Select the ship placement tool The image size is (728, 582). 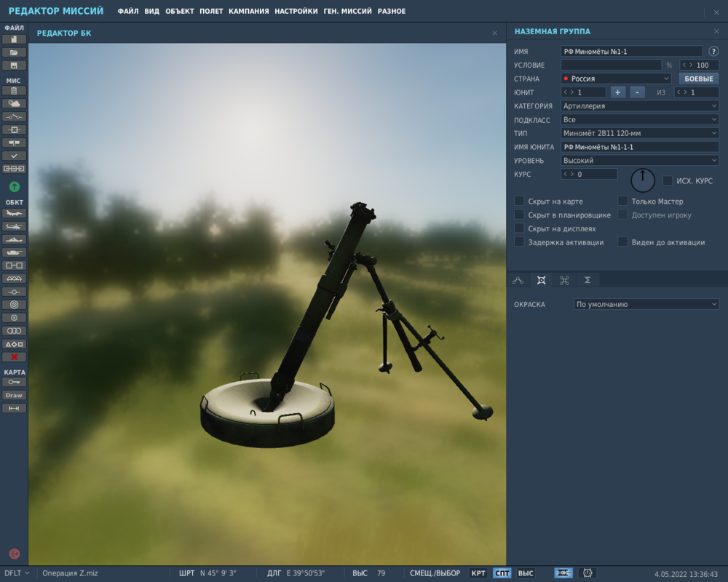coord(15,239)
